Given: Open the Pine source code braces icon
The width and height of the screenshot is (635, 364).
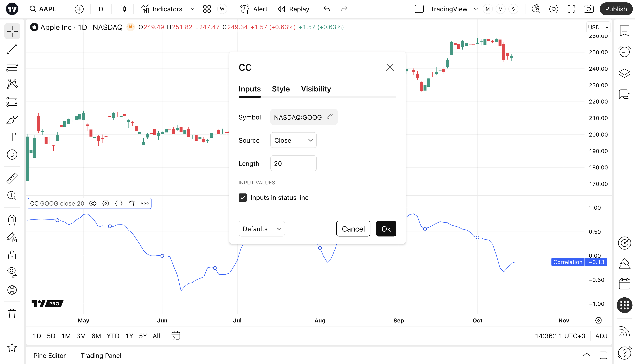Looking at the screenshot, I should click(x=119, y=204).
